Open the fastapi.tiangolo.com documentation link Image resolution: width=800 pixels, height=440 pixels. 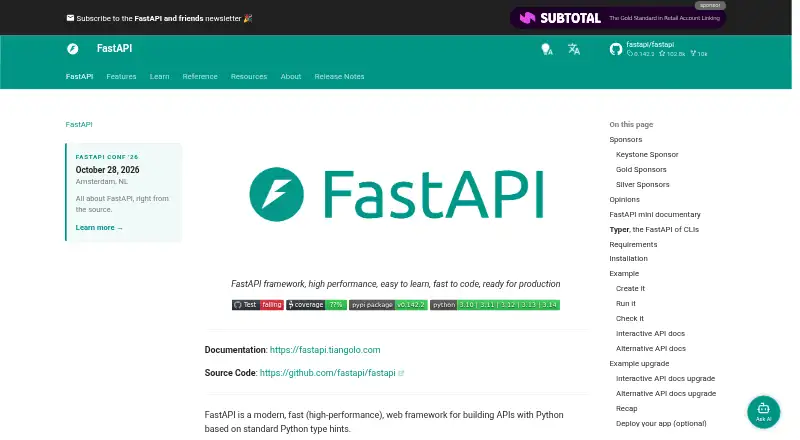click(x=325, y=350)
